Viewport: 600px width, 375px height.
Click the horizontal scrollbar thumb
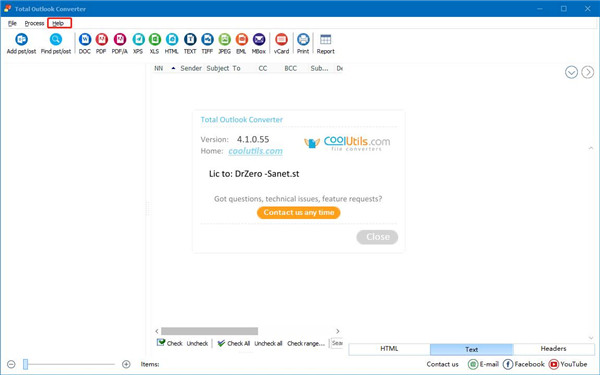[209, 331]
